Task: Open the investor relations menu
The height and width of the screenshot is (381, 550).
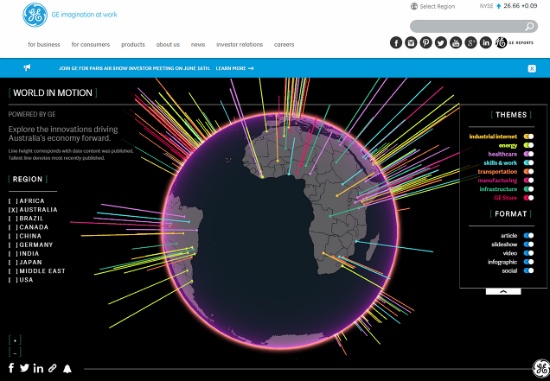Action: [240, 45]
